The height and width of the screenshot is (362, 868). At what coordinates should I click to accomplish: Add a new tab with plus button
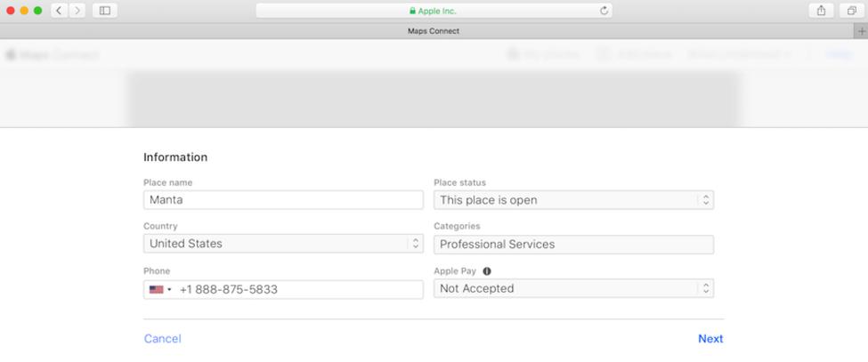862,31
